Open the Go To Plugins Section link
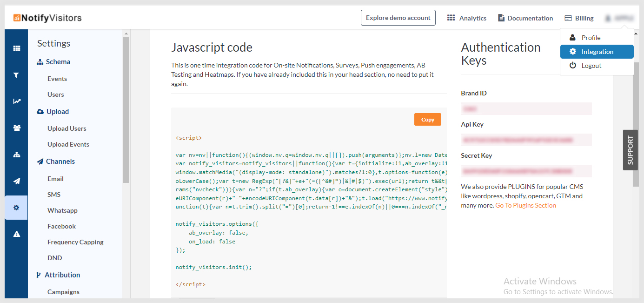 (525, 205)
